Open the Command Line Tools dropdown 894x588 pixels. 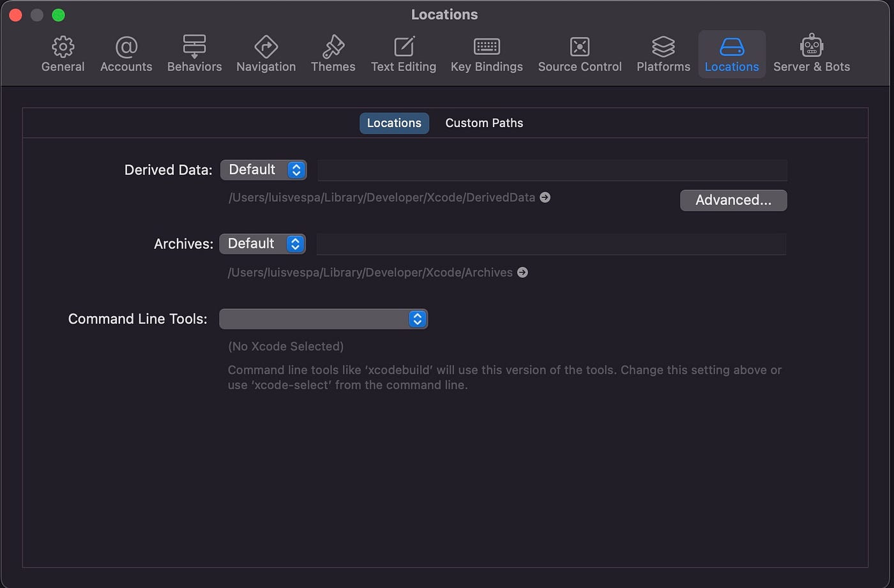[x=323, y=319]
